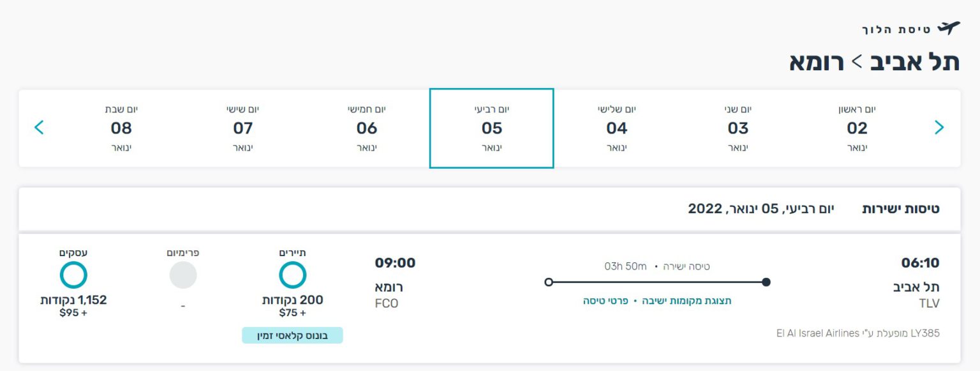Viewport: 980px width, 371px height.
Task: Open the seat map display link
Action: pyautogui.click(x=686, y=301)
